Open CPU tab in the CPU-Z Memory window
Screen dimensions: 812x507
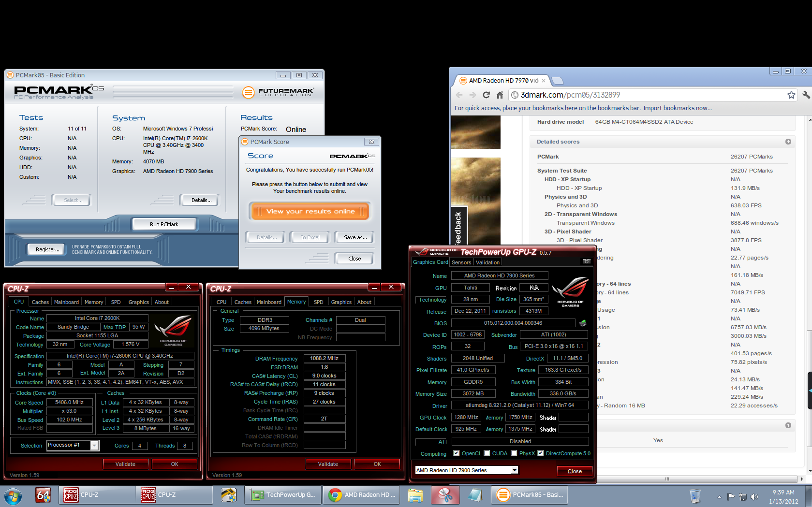pyautogui.click(x=221, y=302)
